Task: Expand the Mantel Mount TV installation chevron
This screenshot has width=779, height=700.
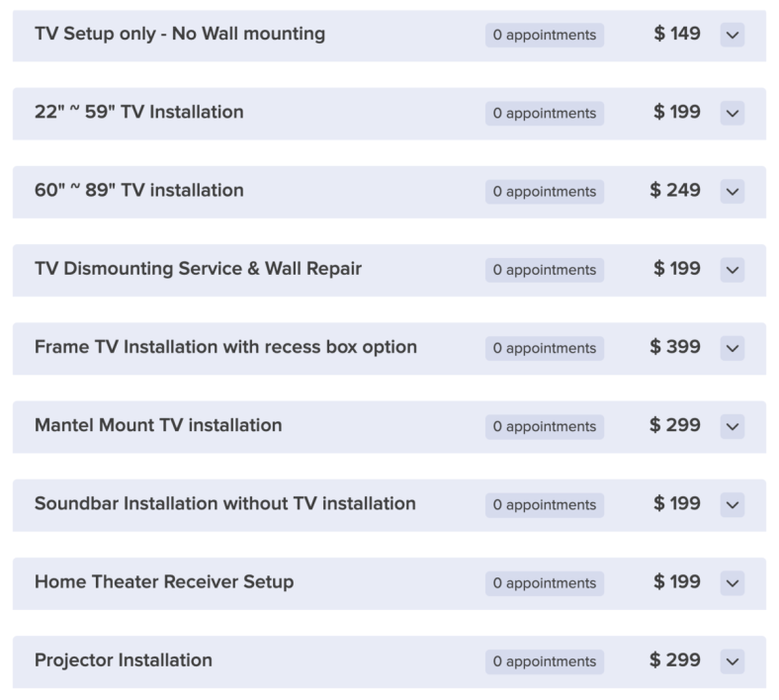Action: (732, 425)
